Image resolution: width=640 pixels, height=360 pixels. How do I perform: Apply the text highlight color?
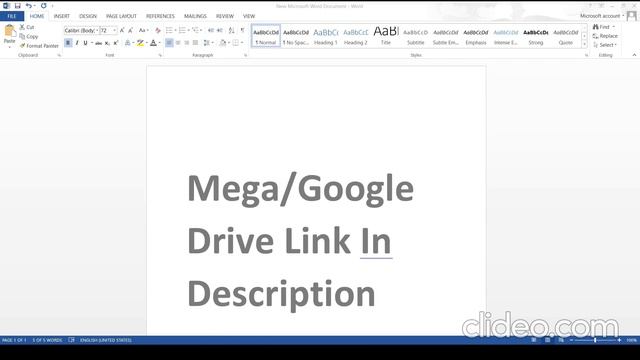[x=140, y=43]
